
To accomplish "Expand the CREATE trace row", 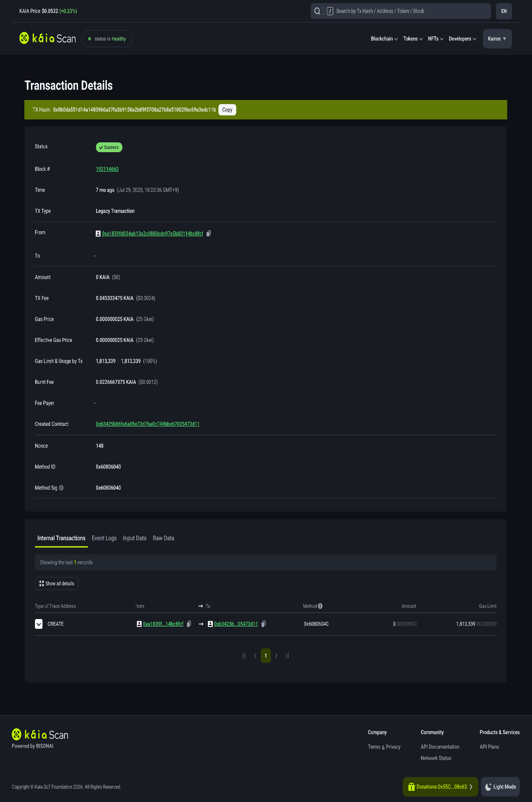I will [39, 624].
